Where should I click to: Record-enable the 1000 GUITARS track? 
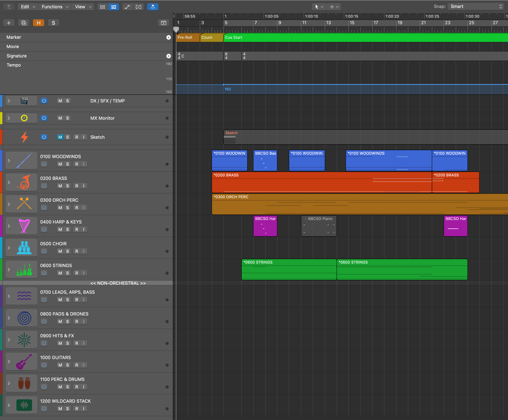tap(77, 365)
